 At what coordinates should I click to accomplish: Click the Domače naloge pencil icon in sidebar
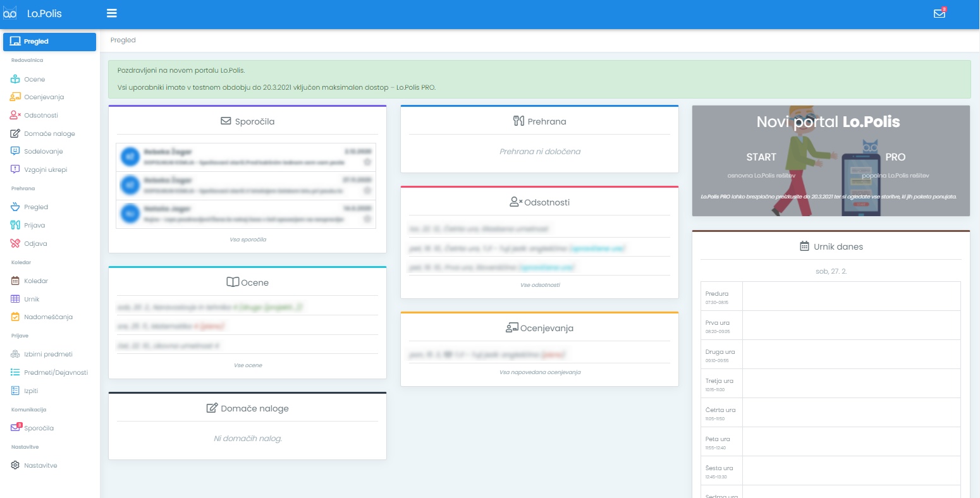(x=15, y=134)
